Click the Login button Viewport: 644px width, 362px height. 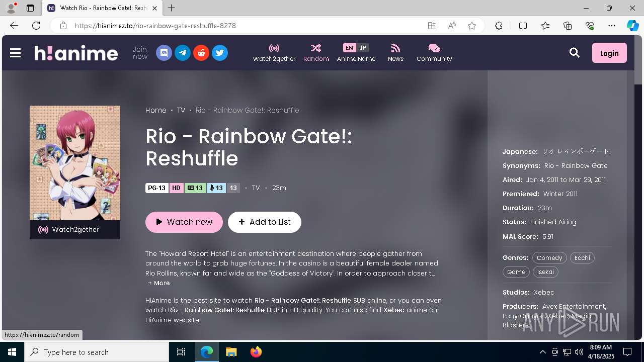pyautogui.click(x=609, y=53)
